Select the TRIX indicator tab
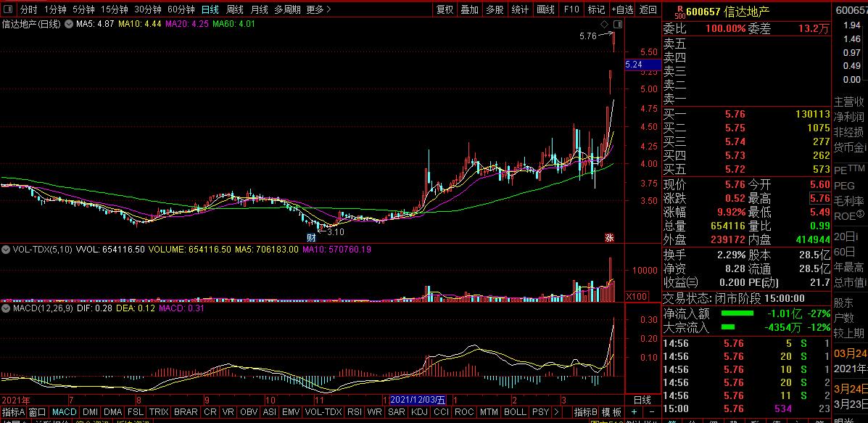 (x=159, y=413)
